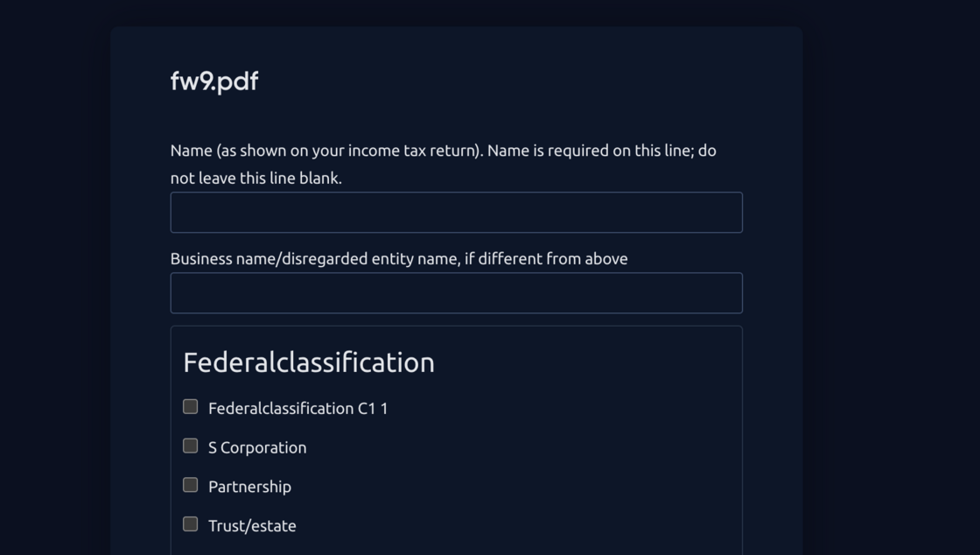The height and width of the screenshot is (555, 980).
Task: Check the Federalclassification C1 1 checkbox
Action: pos(190,407)
